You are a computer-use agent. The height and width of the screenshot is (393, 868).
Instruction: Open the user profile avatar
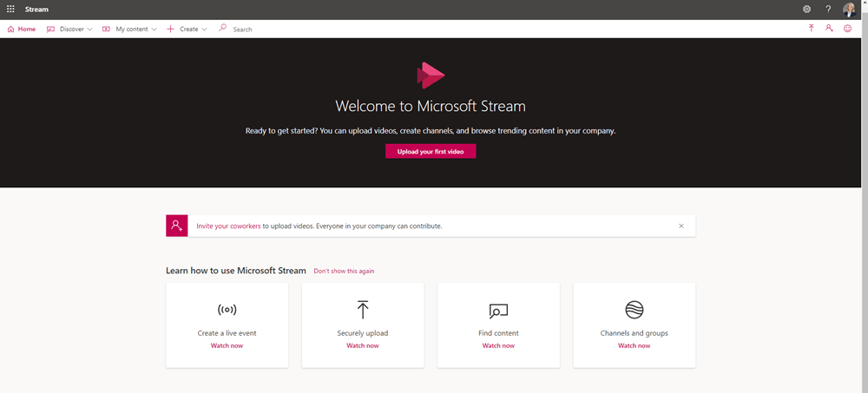(x=849, y=10)
